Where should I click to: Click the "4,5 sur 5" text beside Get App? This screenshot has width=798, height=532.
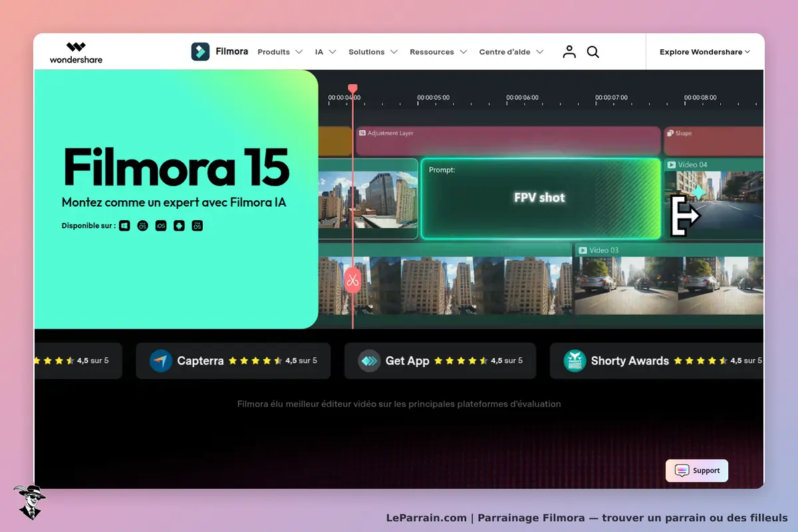point(507,361)
